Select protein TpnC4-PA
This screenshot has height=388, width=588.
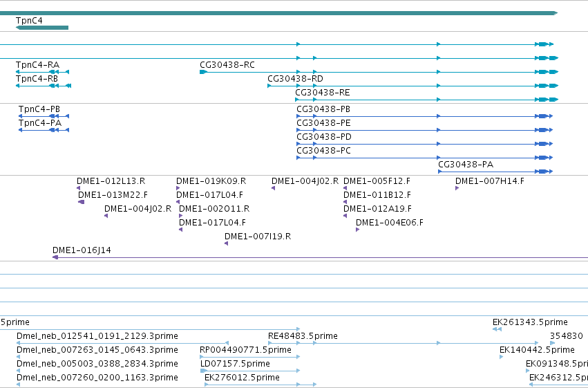click(40, 123)
